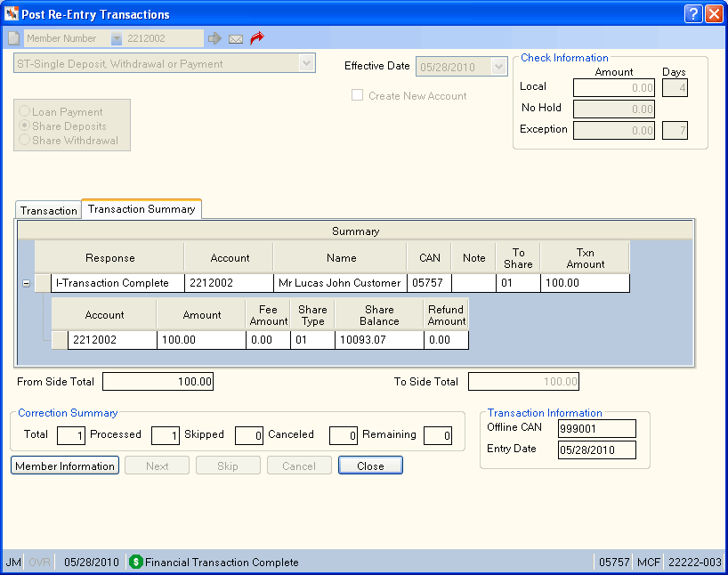Click Member Information button

point(65,466)
